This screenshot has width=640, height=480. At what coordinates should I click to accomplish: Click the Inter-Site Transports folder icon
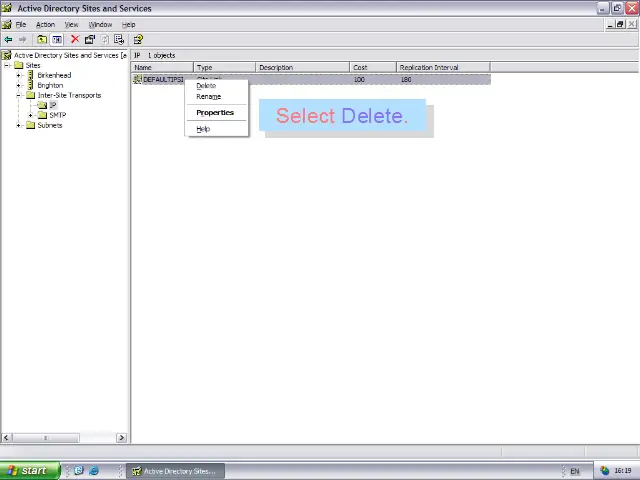pyautogui.click(x=31, y=95)
